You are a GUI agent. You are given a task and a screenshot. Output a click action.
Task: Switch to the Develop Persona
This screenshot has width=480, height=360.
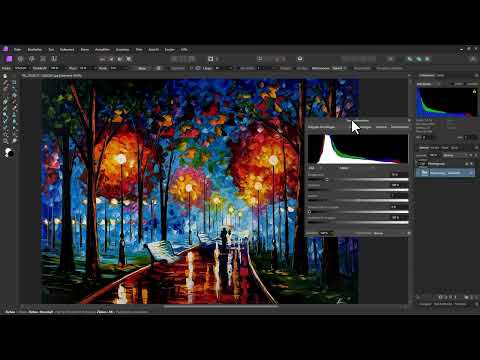coord(32,59)
